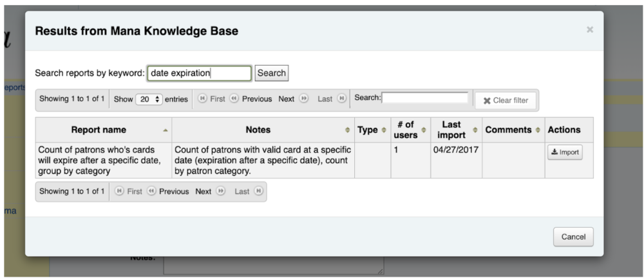Click the top Next page icon
Screen dimensions: 644x278
pos(303,99)
